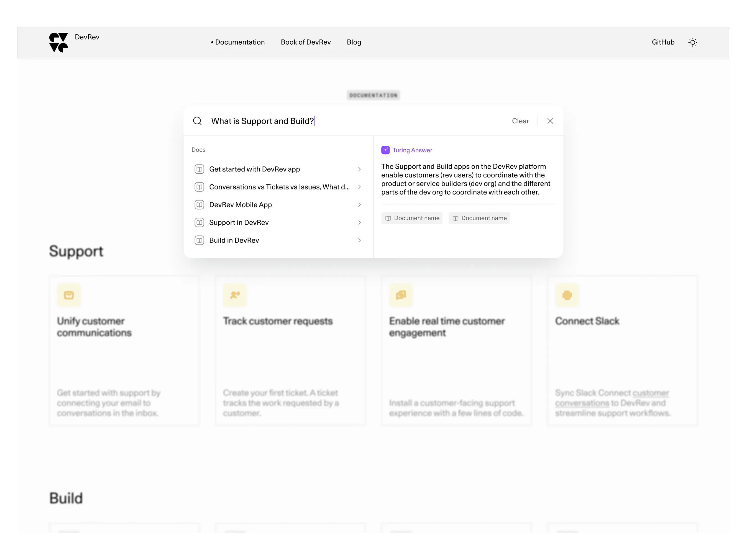The height and width of the screenshot is (560, 747).
Task: Open Track customer requests card title
Action: click(278, 321)
